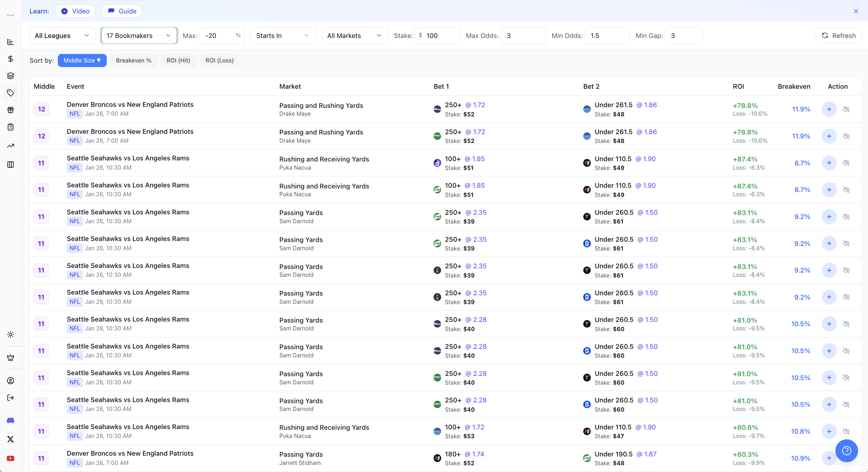Image resolution: width=868 pixels, height=472 pixels.
Task: Expand the All Markets dropdown
Action: 354,35
